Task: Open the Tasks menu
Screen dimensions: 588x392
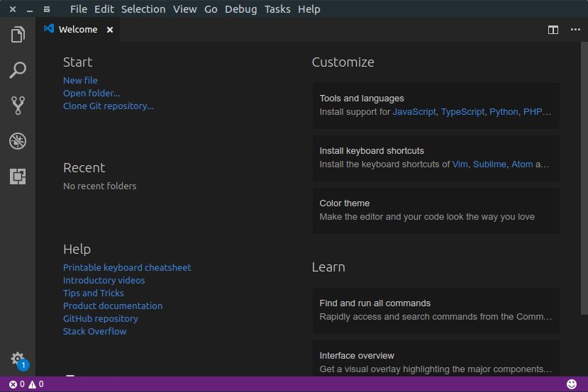Action: (x=277, y=9)
